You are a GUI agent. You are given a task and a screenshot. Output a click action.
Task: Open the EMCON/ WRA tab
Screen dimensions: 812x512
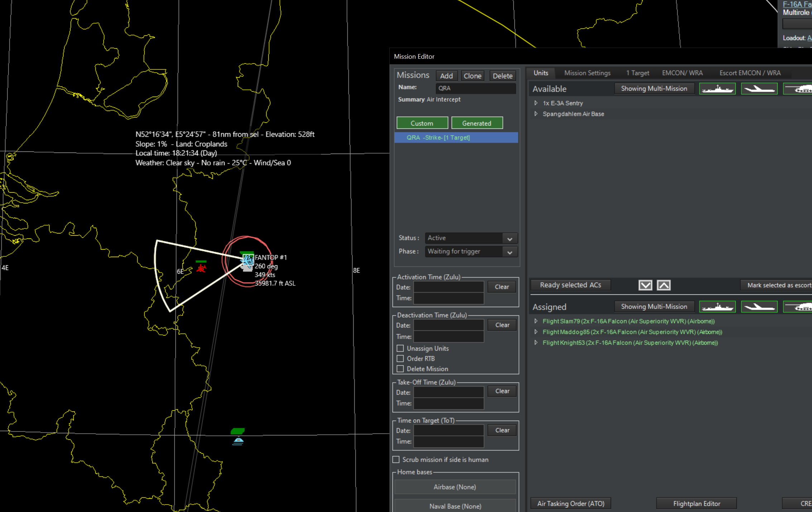682,73
